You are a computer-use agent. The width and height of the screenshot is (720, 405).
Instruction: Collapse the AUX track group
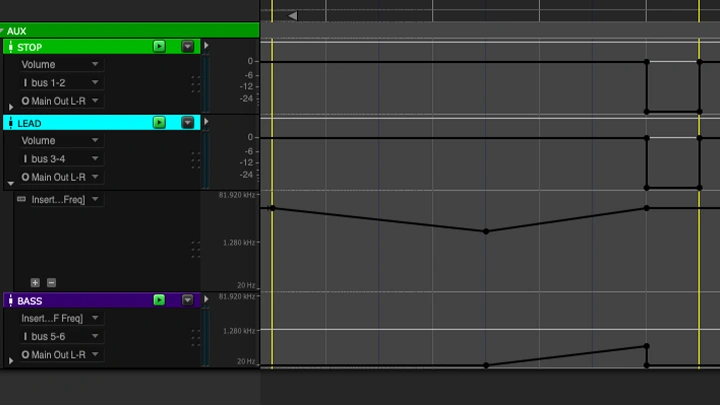click(3, 31)
